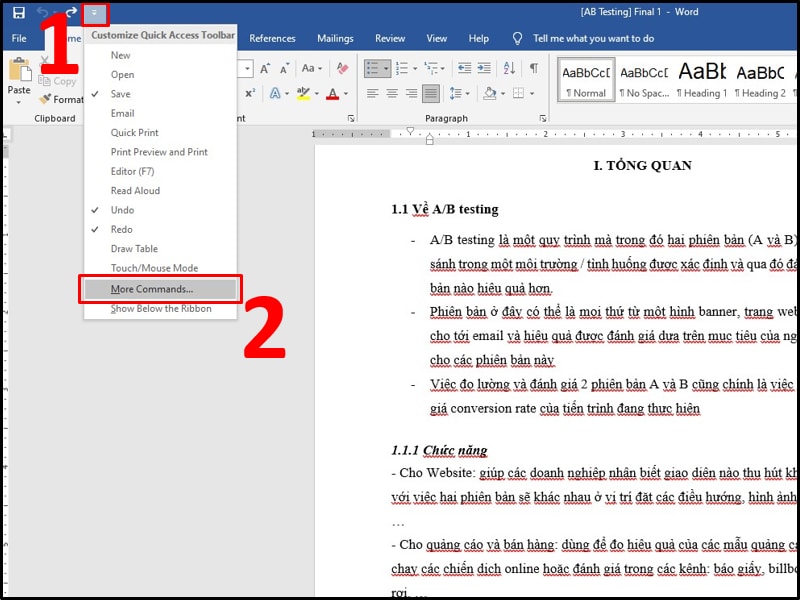Enable Draw Table in the toolbar menu
This screenshot has width=800, height=600.
point(160,248)
